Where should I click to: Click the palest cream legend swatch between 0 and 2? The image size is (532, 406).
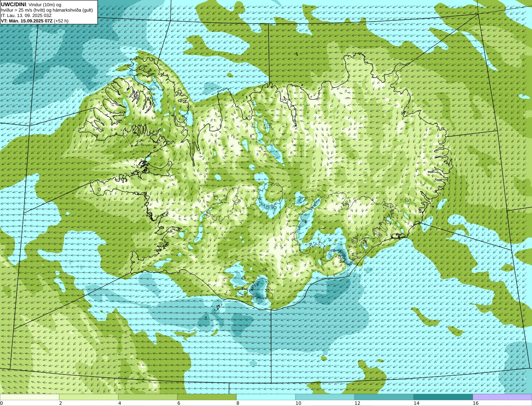[x=30, y=397]
